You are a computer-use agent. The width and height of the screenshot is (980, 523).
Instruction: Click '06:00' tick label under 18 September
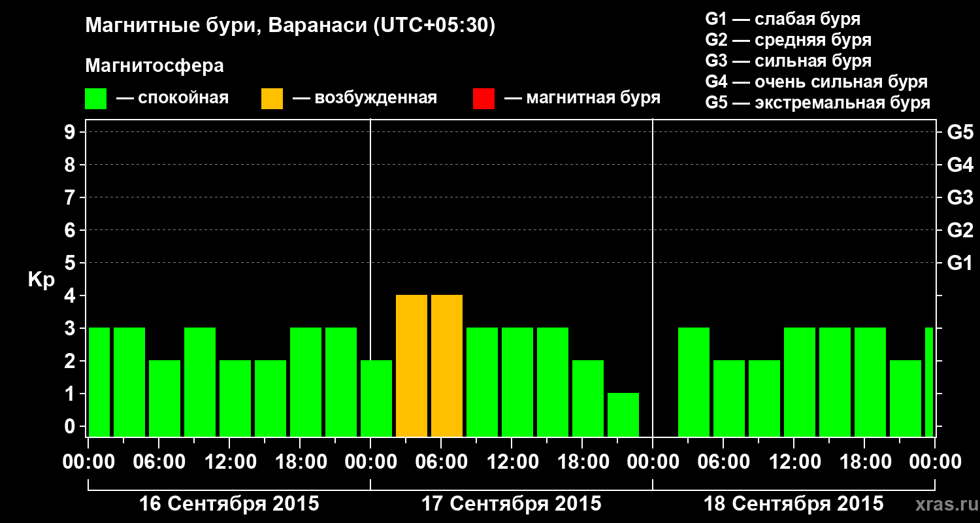tap(723, 462)
